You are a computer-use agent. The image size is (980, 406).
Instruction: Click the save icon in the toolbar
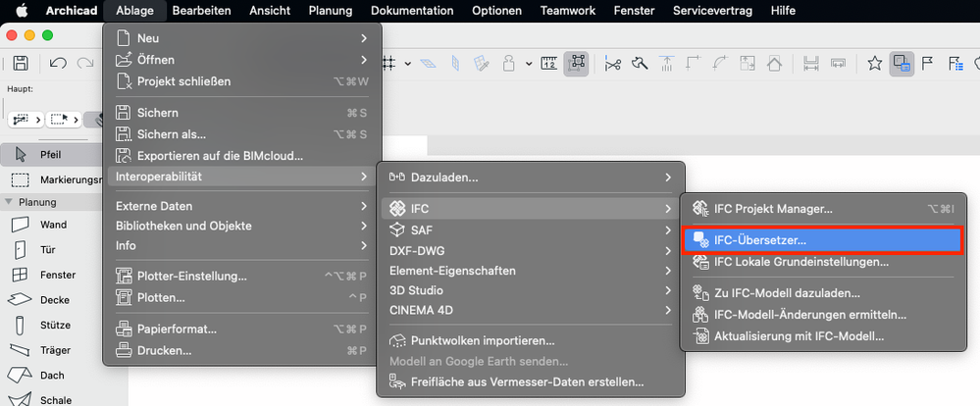20,65
